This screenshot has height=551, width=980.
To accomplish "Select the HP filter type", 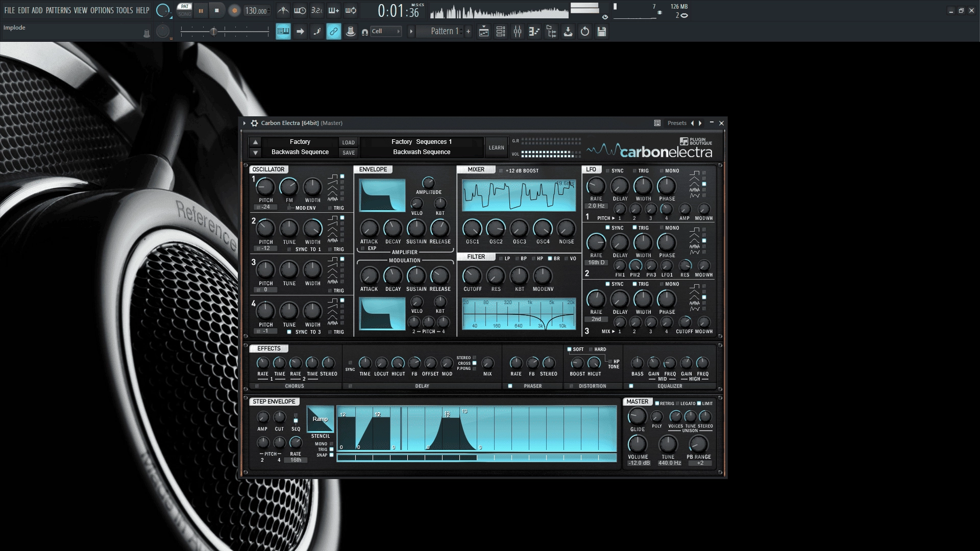I will [533, 259].
